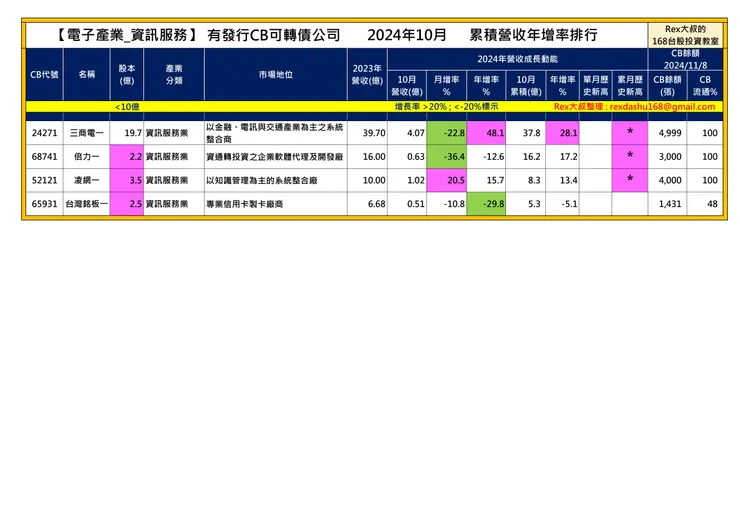Click the name cell 三商電一

[x=86, y=133]
